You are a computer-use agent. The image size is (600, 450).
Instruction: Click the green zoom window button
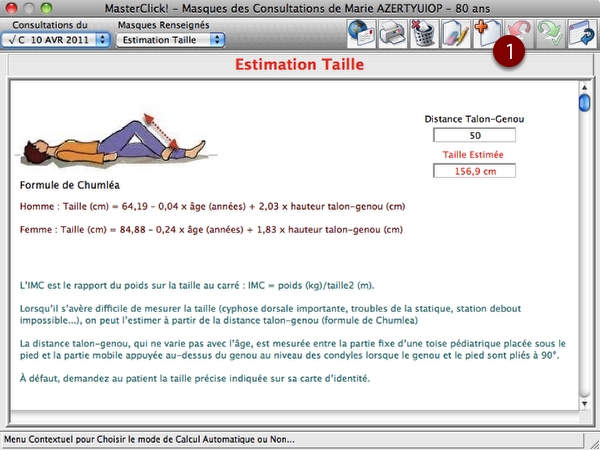pyautogui.click(x=46, y=8)
